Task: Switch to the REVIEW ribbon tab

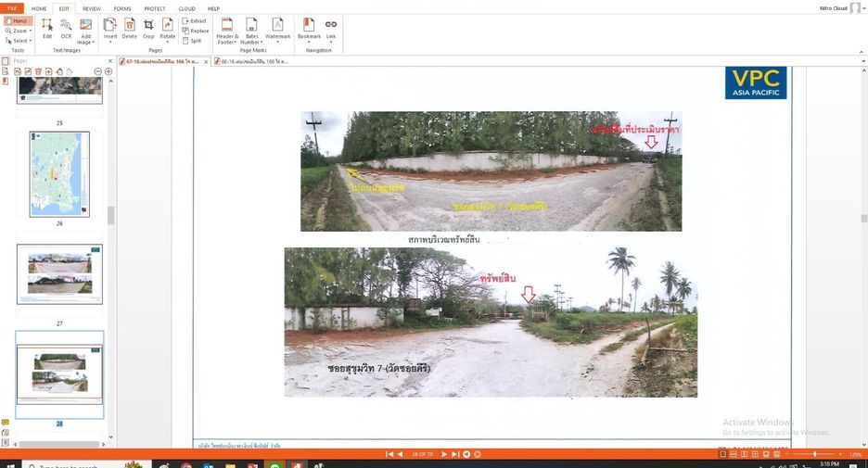Action: [x=91, y=9]
